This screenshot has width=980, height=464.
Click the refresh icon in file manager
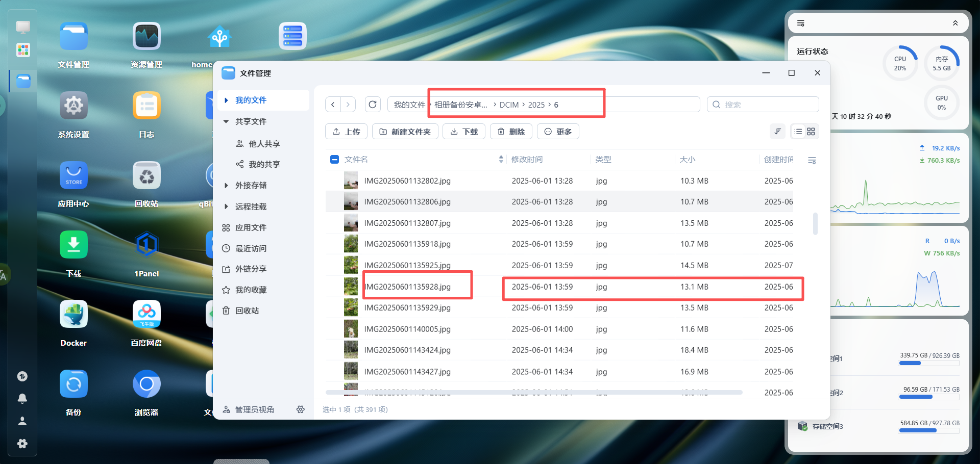[x=373, y=105]
